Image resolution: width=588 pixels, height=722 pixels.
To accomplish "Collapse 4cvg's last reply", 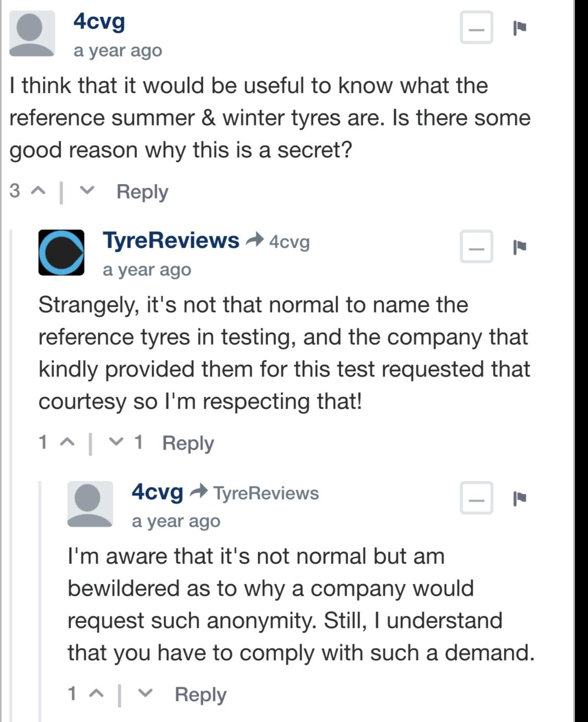I will pos(476,498).
